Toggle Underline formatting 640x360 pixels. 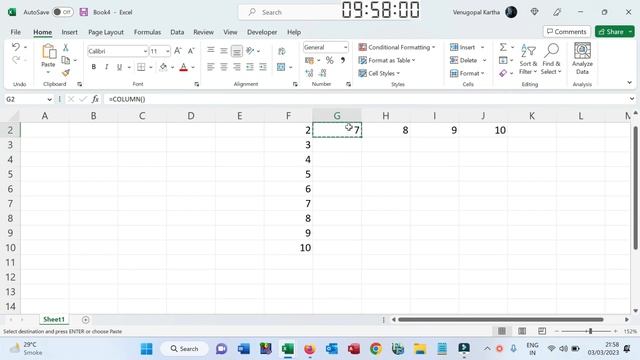pos(119,67)
